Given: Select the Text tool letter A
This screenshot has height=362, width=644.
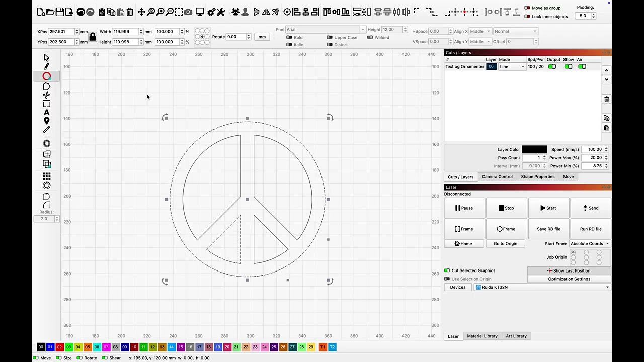Looking at the screenshot, I should point(46,112).
